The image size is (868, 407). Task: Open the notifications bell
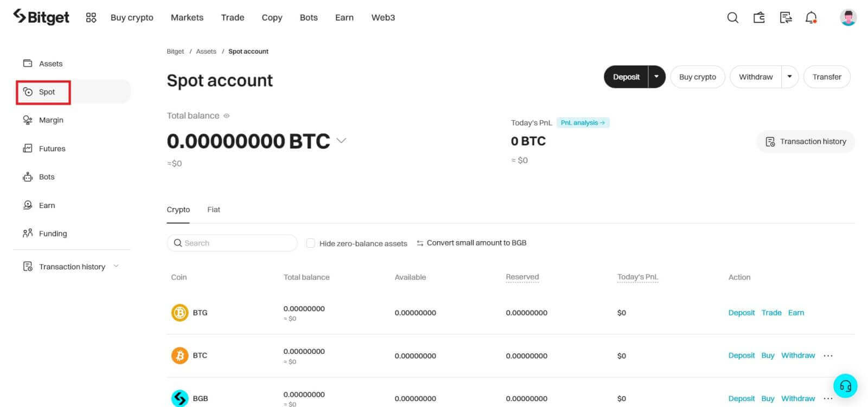point(811,18)
